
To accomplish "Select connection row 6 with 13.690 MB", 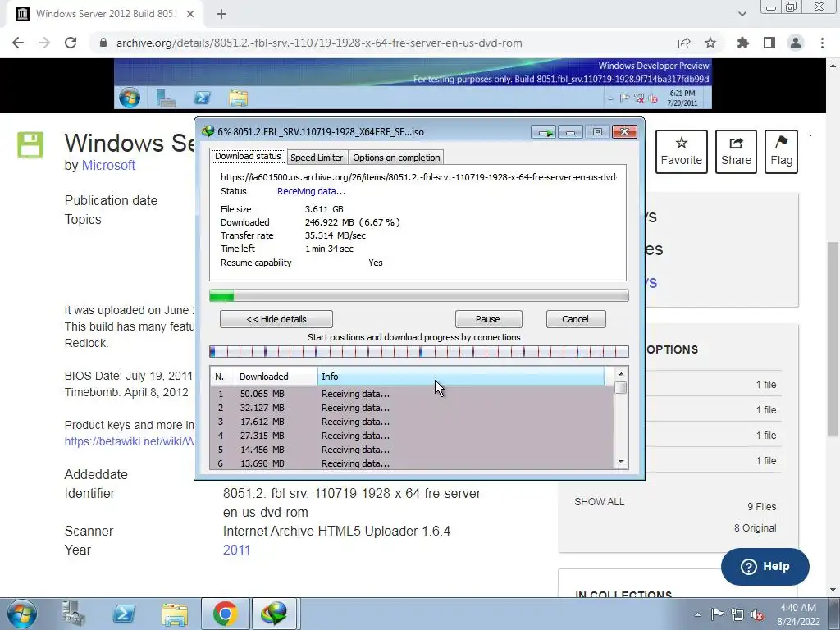I will pyautogui.click(x=412, y=463).
